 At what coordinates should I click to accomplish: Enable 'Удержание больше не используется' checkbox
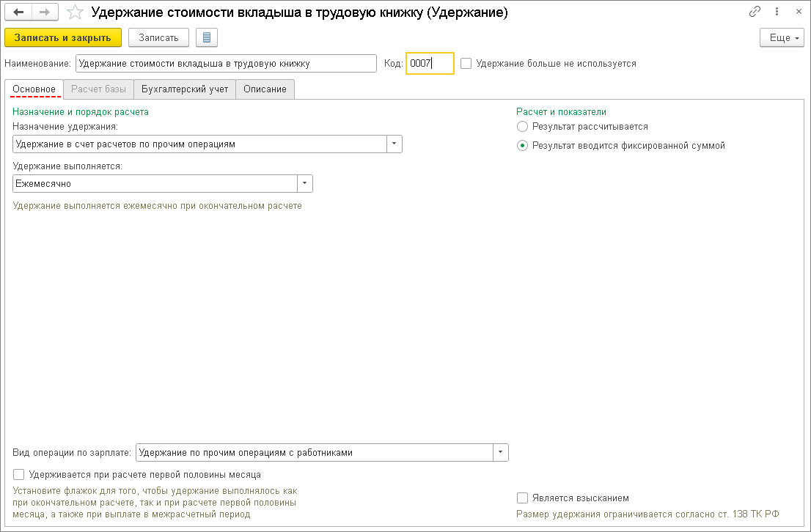[466, 64]
